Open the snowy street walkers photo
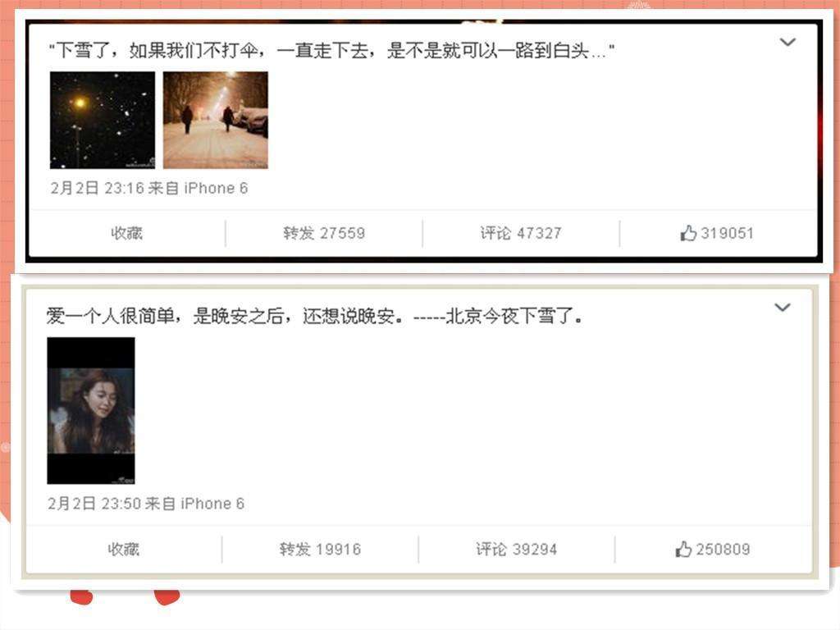The image size is (840, 630). (x=216, y=120)
